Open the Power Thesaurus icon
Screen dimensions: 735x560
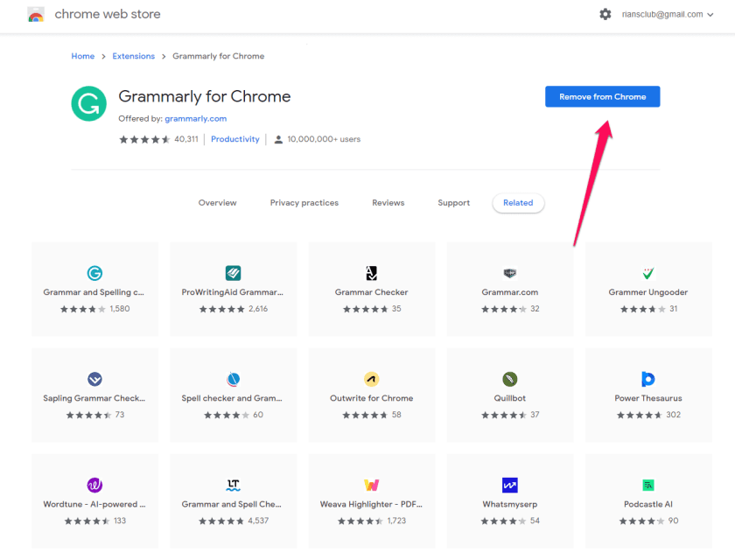(647, 379)
